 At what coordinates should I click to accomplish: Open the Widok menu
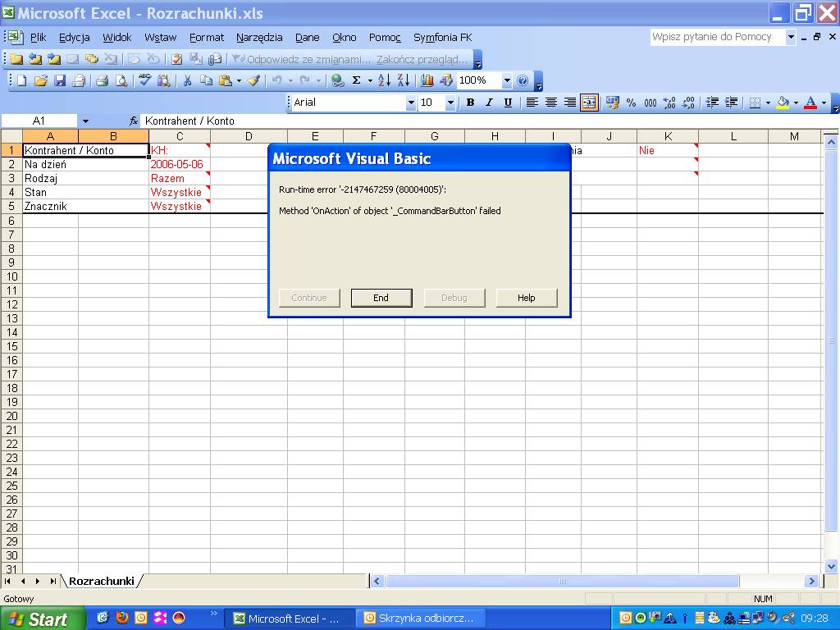click(116, 38)
